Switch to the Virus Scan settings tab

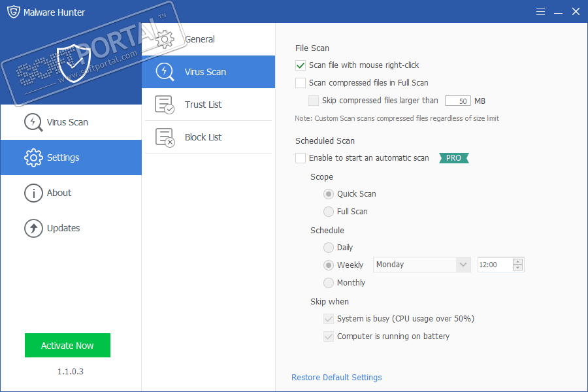click(x=208, y=72)
